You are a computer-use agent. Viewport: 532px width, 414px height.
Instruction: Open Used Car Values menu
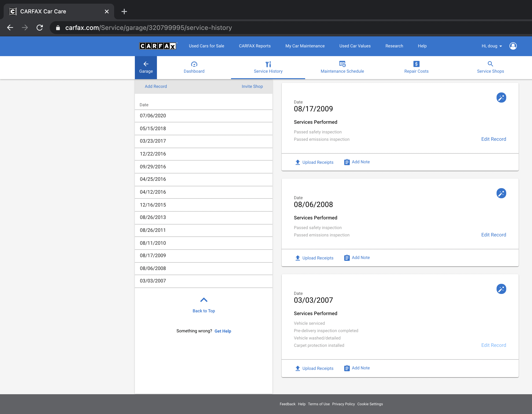355,46
